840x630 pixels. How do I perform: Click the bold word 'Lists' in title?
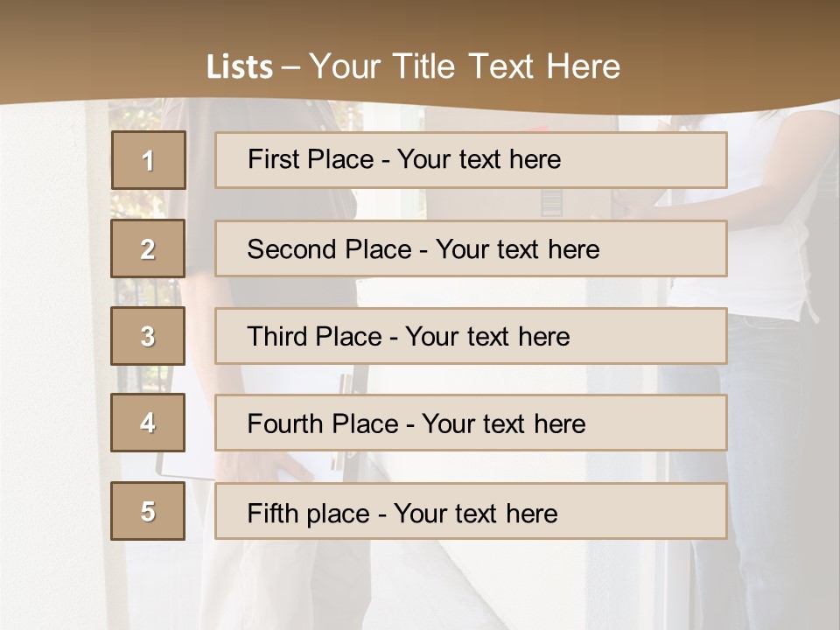pyautogui.click(x=240, y=67)
